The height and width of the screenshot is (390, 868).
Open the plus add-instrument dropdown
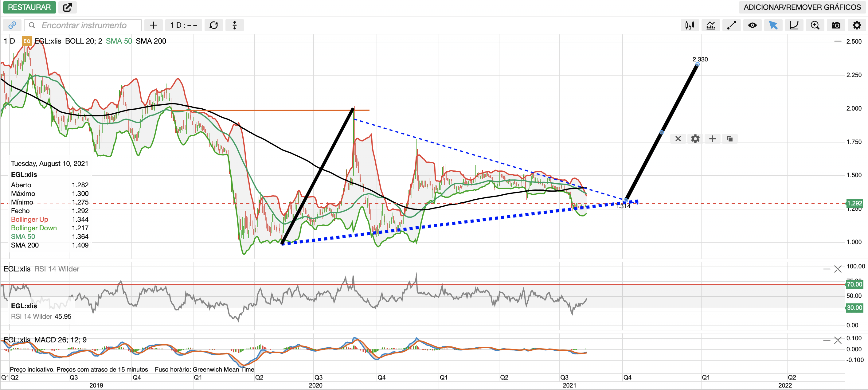[x=153, y=25]
